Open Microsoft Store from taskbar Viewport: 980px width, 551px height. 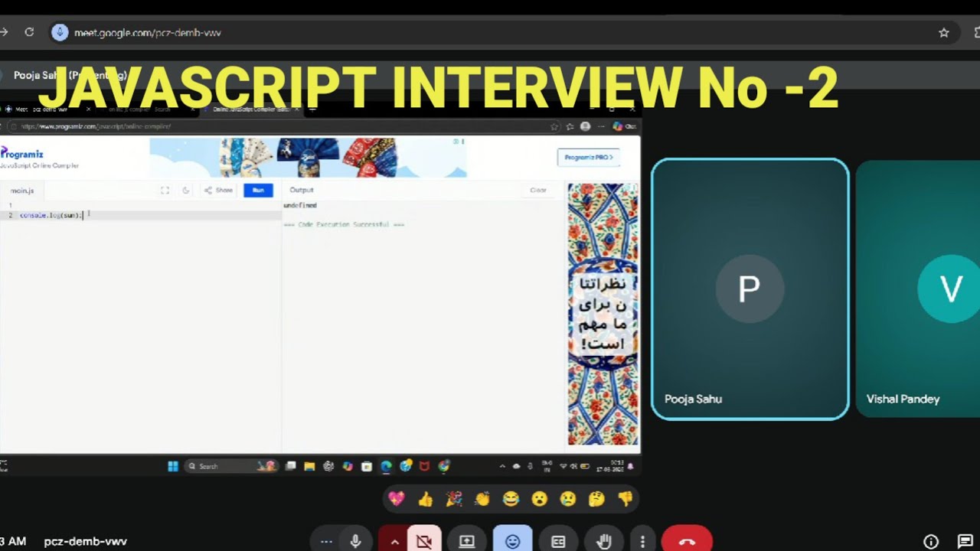point(367,466)
